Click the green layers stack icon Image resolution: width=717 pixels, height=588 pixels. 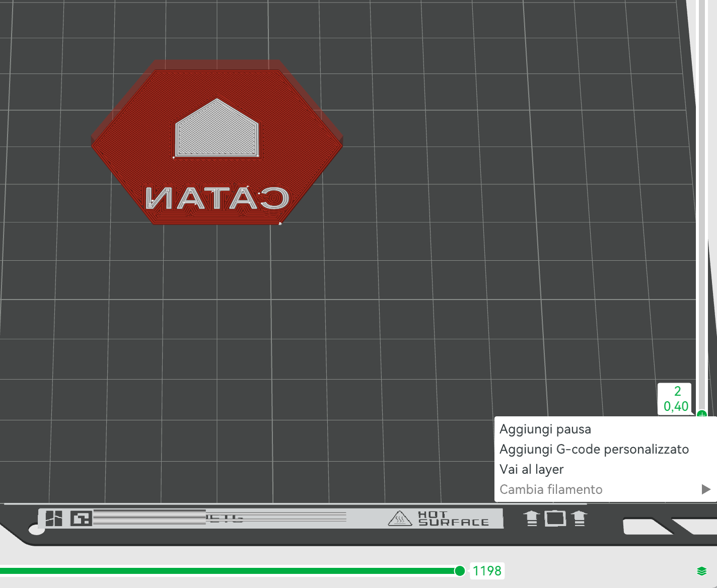click(x=702, y=571)
